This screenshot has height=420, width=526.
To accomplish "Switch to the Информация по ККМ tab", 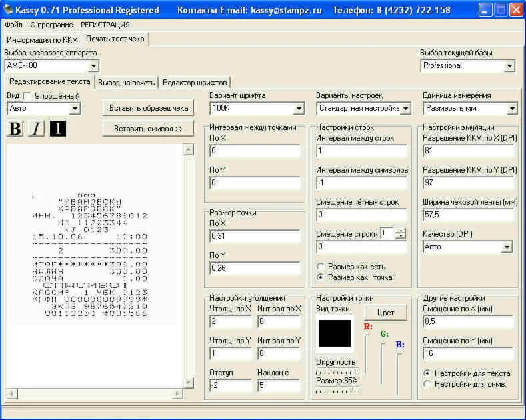I will point(43,39).
